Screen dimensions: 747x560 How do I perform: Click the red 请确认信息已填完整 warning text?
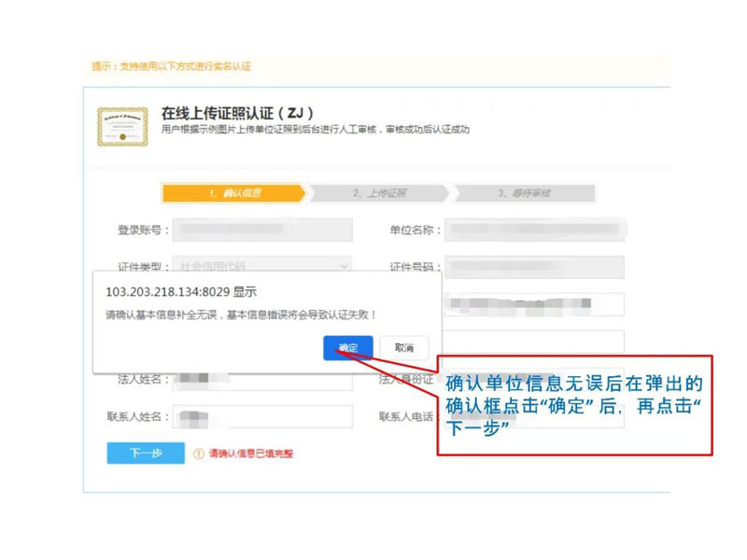tap(250, 455)
